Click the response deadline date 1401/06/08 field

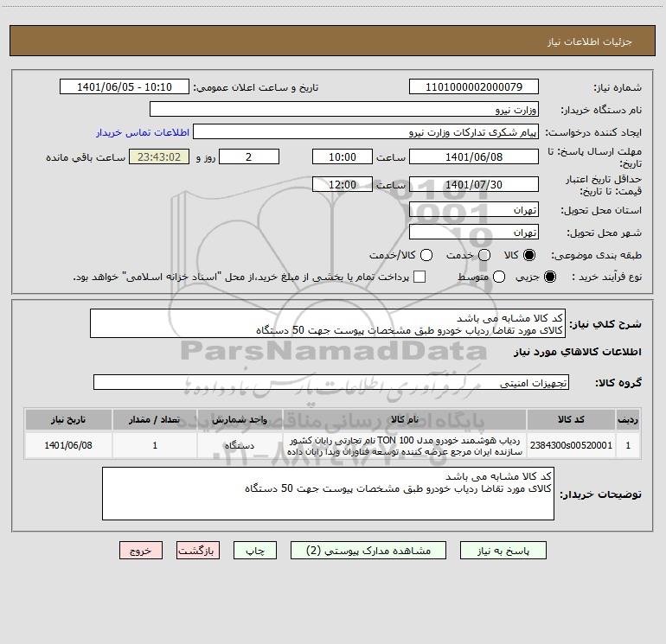coord(474,156)
